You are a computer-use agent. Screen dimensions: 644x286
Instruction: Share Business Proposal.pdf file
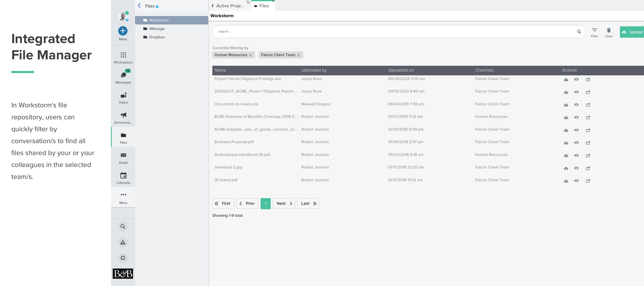coord(588,143)
